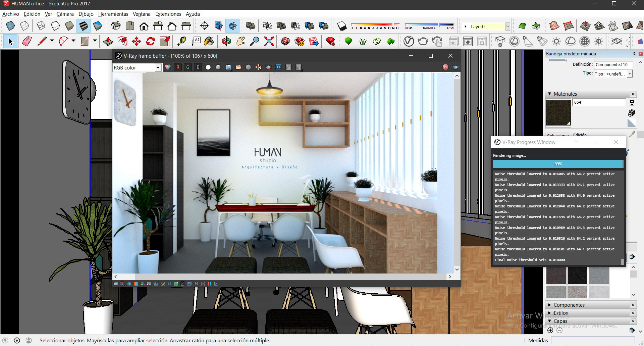644x346 pixels.
Task: Activate the Paint Bucket tool
Action: (x=209, y=41)
